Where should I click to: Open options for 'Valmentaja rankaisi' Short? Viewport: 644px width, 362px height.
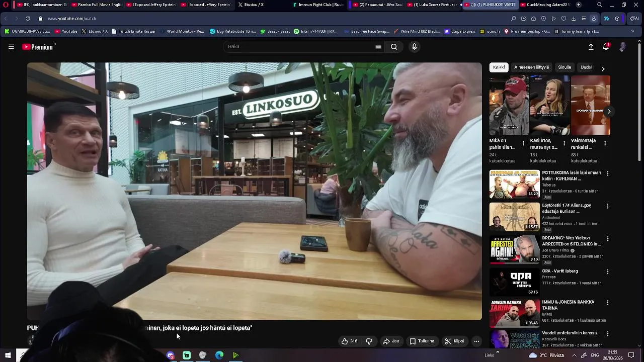605,143
